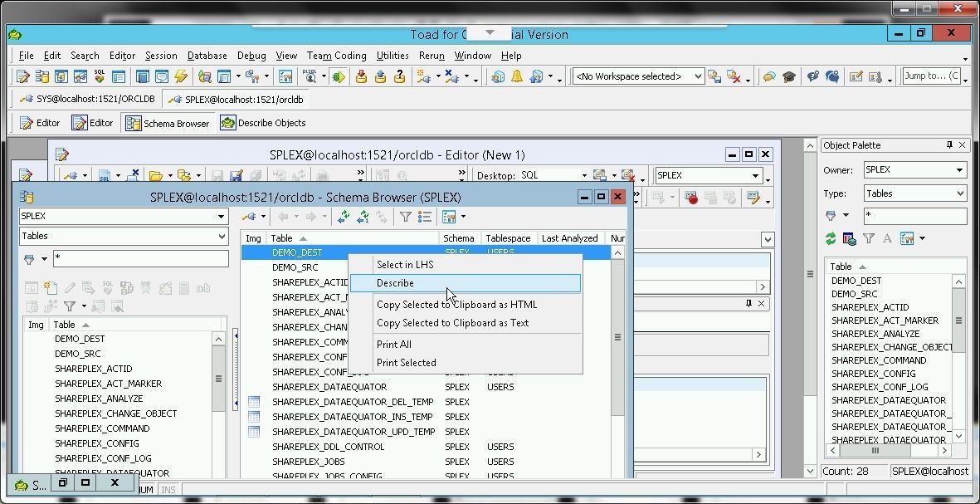Screen dimensions: 980x504
Task: Select SHAREPLEX_DATAEQUATOR_INS_TEMP row
Action: pos(426,417)
